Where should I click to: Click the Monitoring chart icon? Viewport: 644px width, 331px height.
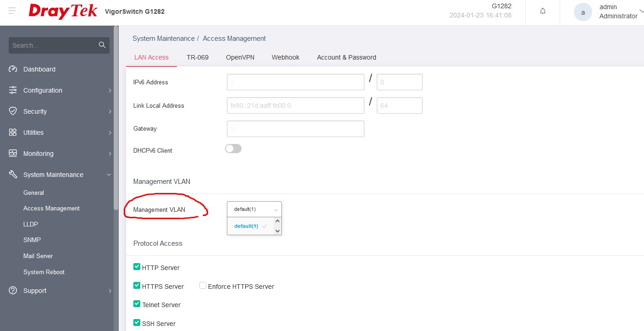tap(13, 154)
